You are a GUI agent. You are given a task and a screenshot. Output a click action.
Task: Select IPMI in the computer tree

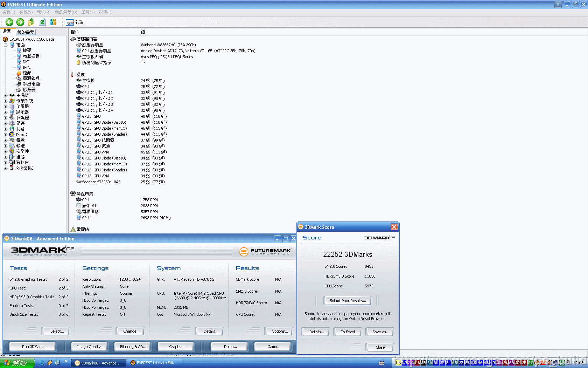24,67
